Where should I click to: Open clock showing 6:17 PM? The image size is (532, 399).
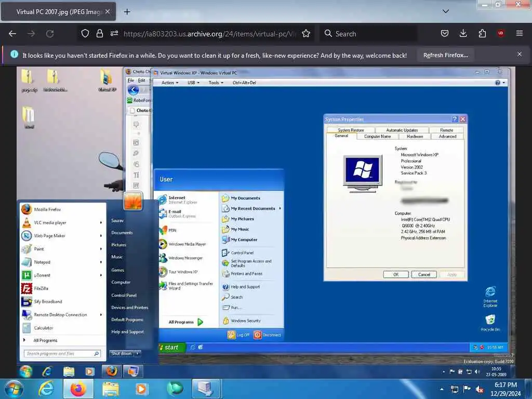[x=505, y=389]
